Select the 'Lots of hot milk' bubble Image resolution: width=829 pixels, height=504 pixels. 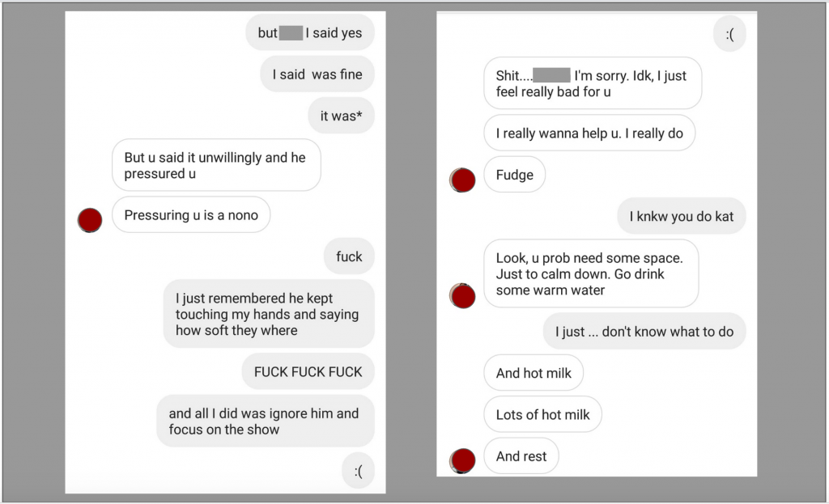[542, 415]
